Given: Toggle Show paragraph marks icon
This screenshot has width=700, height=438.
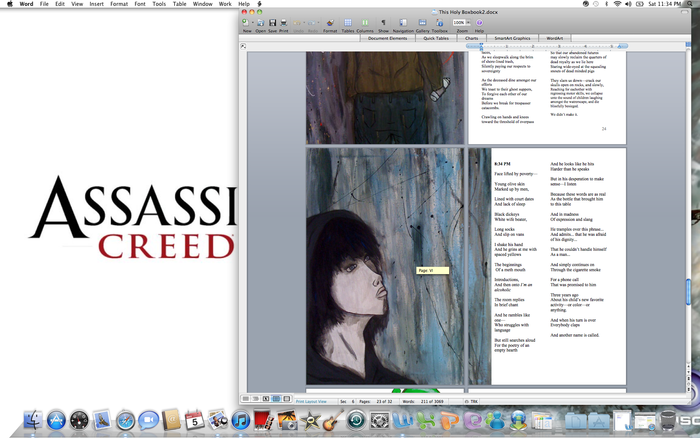Looking at the screenshot, I should (x=383, y=23).
